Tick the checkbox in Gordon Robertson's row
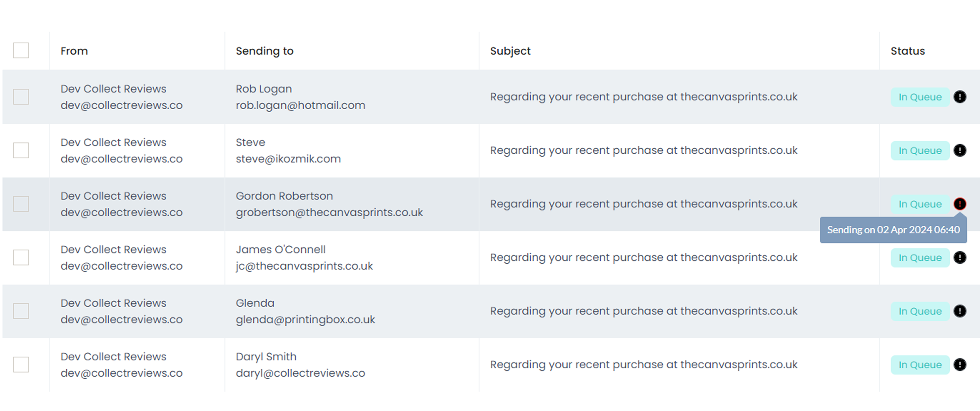Screen dimensions: 980x411 [x=21, y=204]
